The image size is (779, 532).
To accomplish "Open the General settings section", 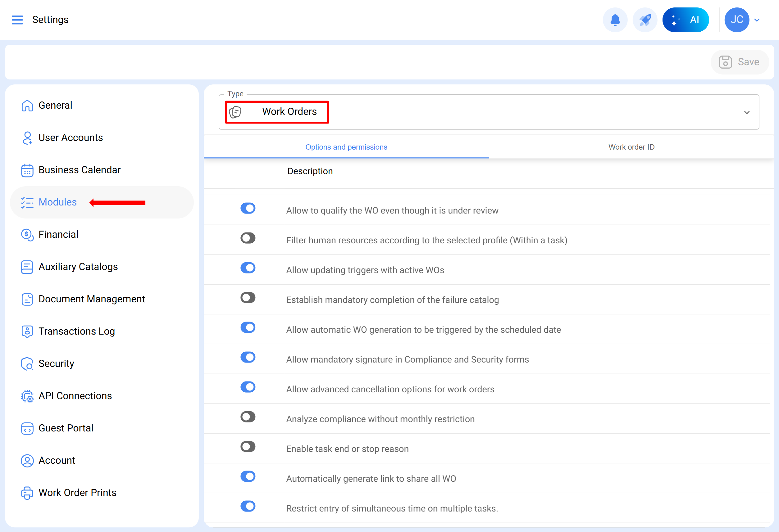I will (x=55, y=105).
